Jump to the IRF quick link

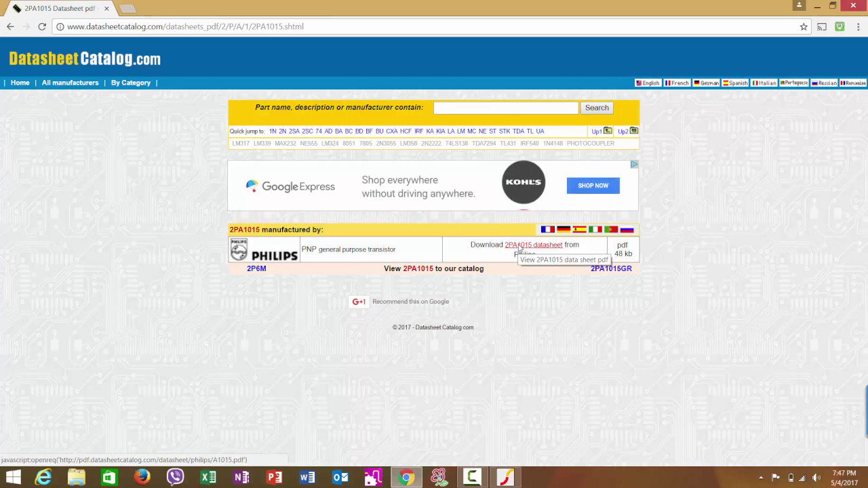pos(419,131)
